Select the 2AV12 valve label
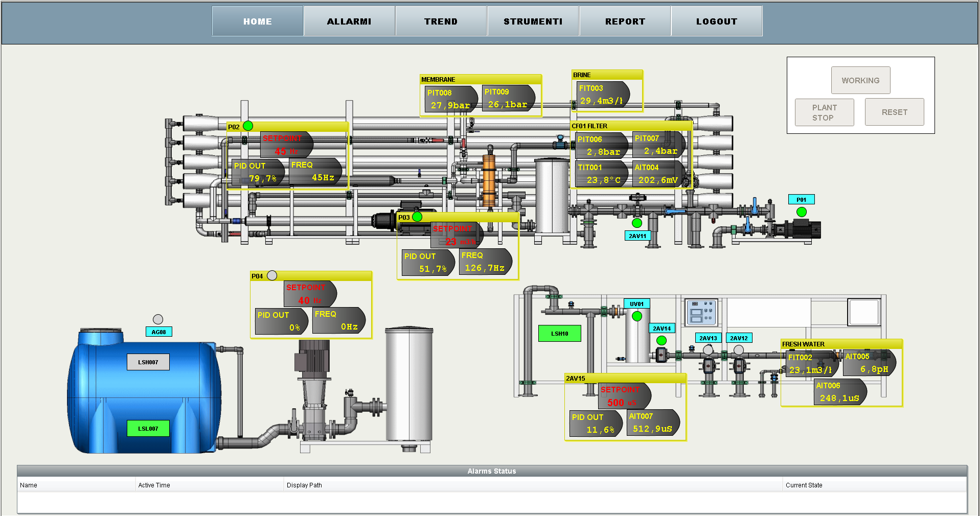 coord(739,338)
